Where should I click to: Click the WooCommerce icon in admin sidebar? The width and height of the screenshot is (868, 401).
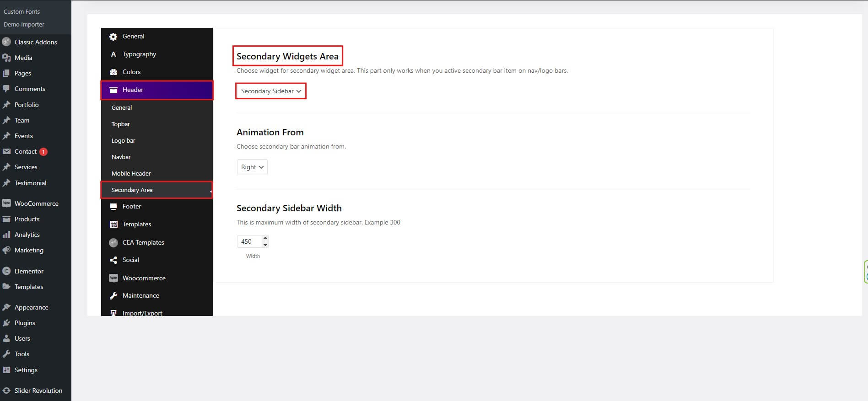tap(6, 203)
